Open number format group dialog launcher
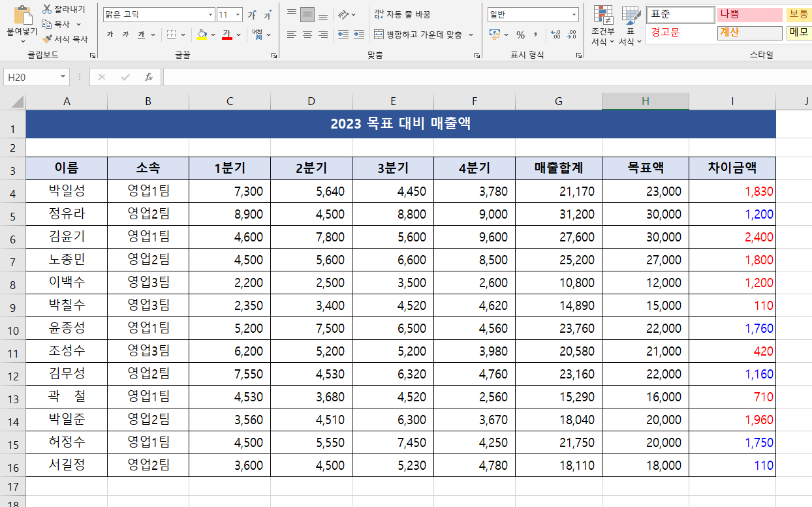Viewport: 812px width, 507px height. (579, 56)
